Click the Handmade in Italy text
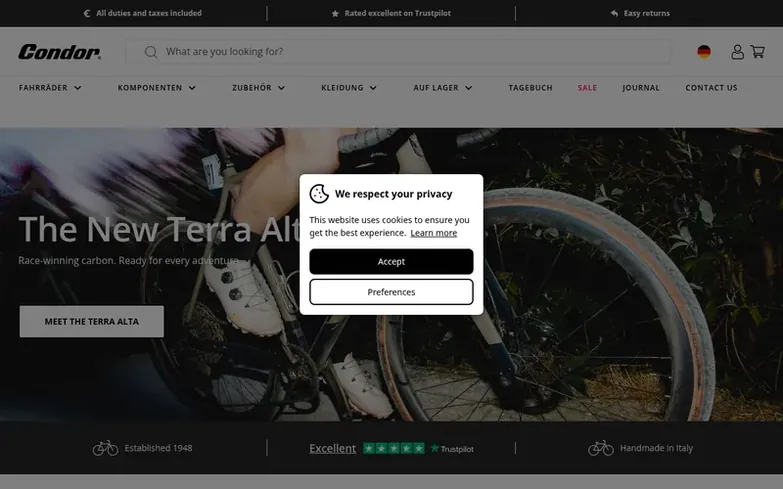The height and width of the screenshot is (489, 783). (x=656, y=448)
